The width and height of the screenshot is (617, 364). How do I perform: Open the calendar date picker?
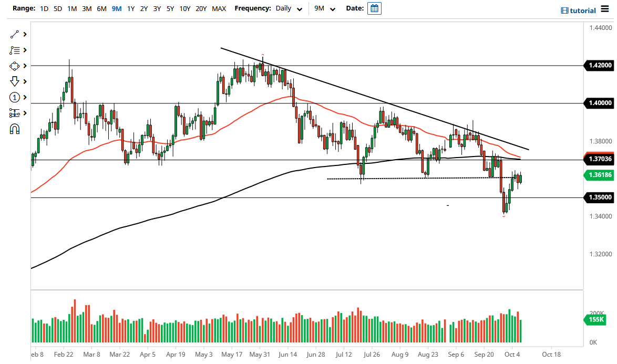pyautogui.click(x=374, y=8)
